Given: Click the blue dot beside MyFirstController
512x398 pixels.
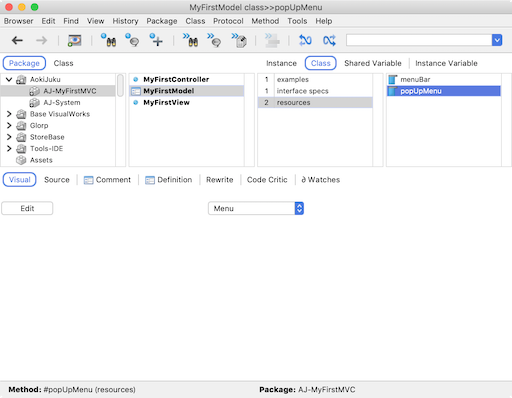Looking at the screenshot, I should 136,79.
